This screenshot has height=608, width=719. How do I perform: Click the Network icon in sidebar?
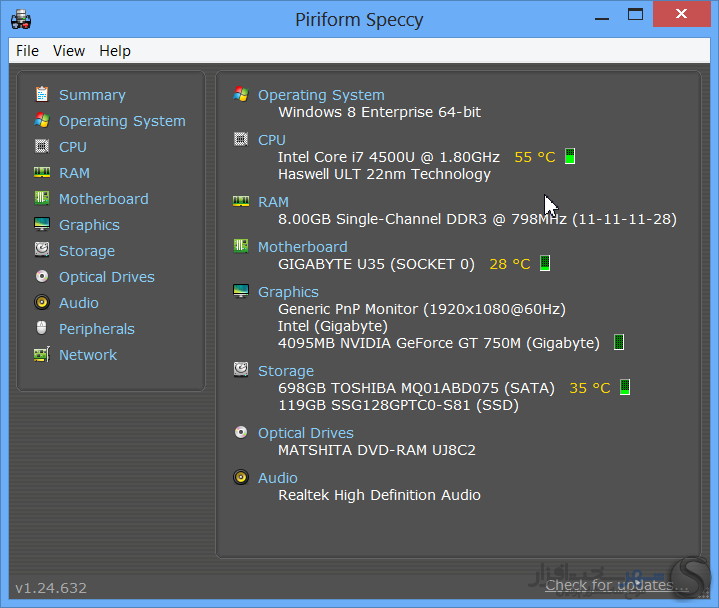click(42, 355)
